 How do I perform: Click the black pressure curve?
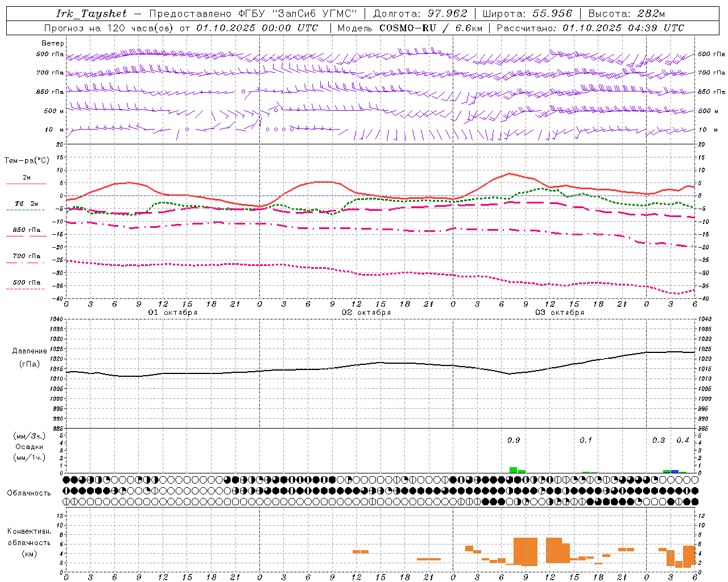point(380,363)
